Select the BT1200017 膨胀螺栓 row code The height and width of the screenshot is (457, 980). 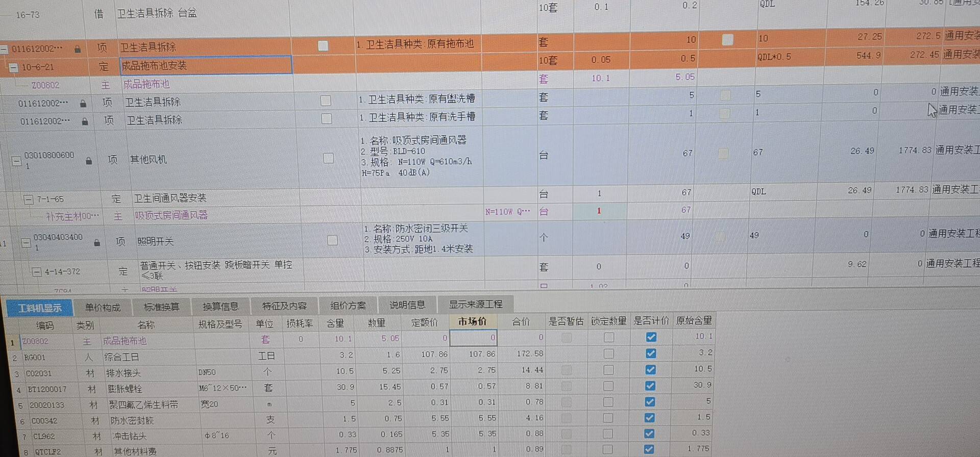click(47, 389)
